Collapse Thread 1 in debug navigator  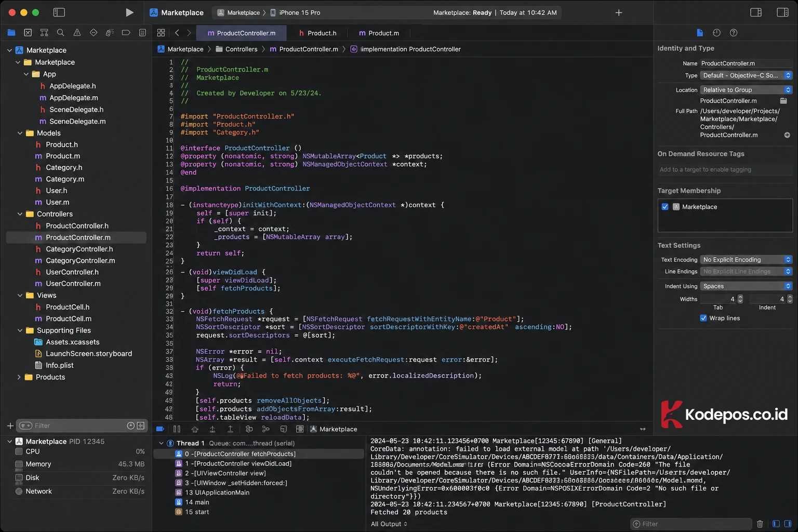161,443
